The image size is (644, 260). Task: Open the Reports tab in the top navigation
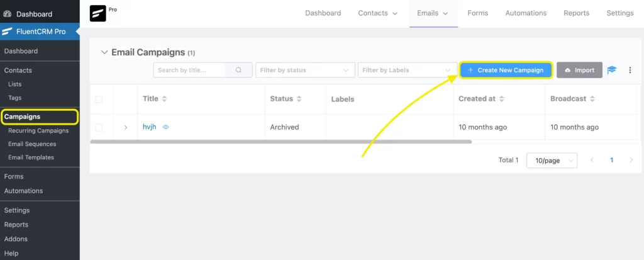pyautogui.click(x=576, y=13)
